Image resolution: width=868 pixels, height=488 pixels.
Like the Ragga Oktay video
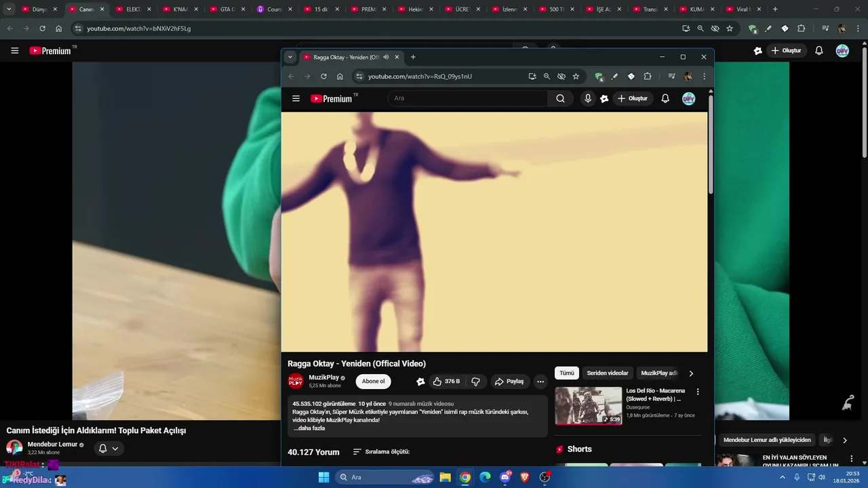click(446, 382)
